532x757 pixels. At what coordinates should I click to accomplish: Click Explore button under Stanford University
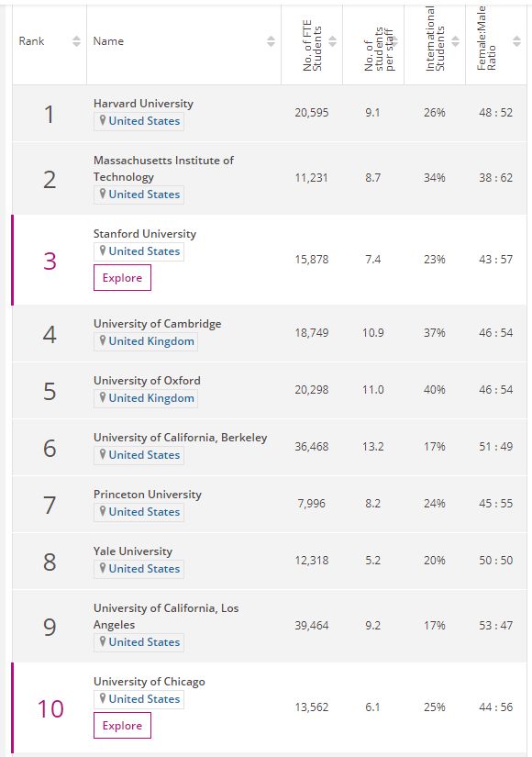coord(122,278)
